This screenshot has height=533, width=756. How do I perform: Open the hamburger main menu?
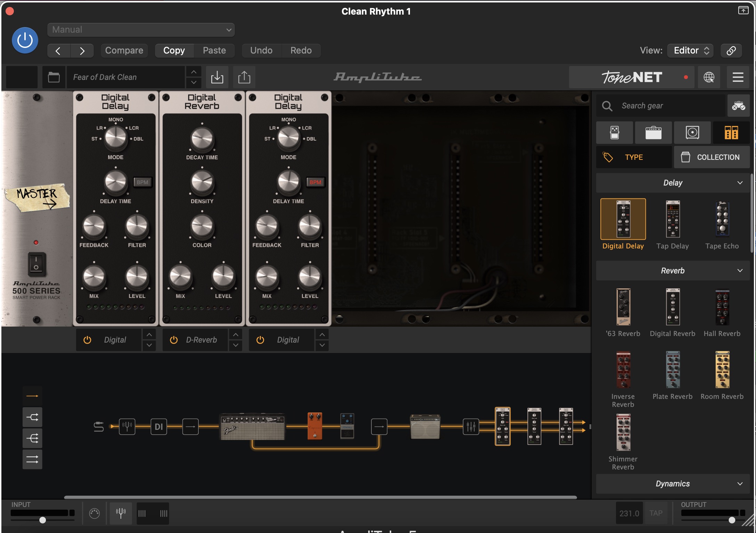(738, 77)
